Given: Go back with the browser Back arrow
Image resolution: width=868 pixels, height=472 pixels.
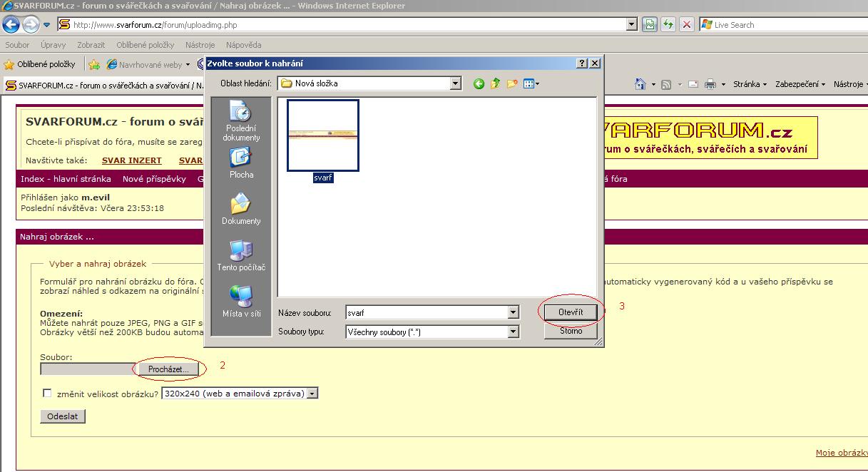Looking at the screenshot, I should (11, 25).
